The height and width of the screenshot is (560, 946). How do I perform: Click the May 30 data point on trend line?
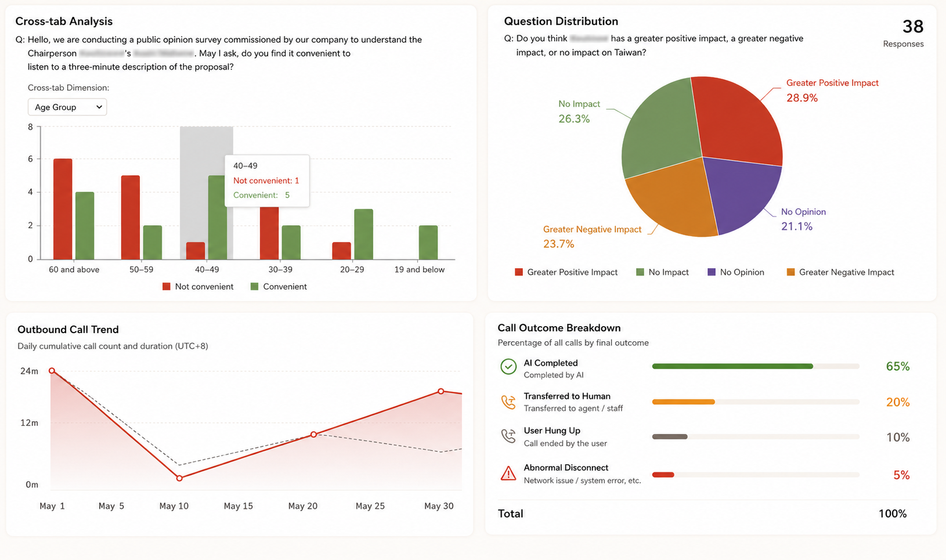pyautogui.click(x=441, y=391)
